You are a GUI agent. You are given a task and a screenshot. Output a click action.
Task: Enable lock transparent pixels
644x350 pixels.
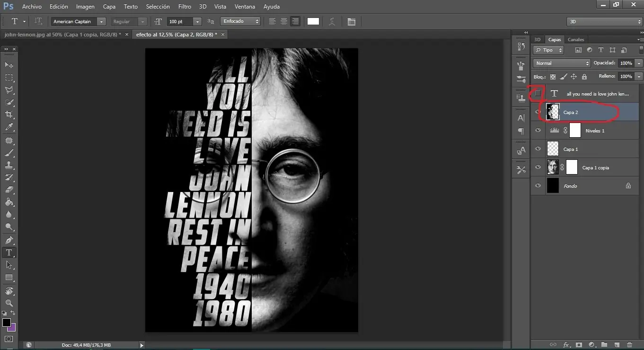[553, 76]
